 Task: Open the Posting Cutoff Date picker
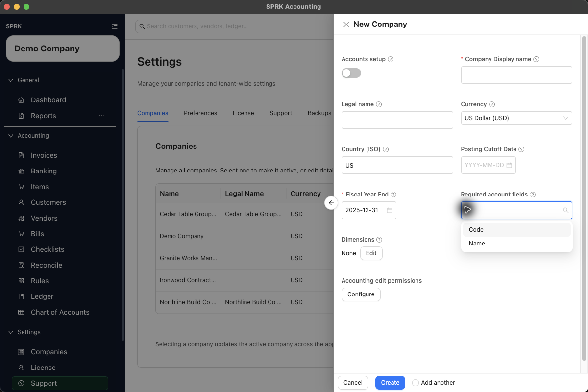pyautogui.click(x=489, y=165)
